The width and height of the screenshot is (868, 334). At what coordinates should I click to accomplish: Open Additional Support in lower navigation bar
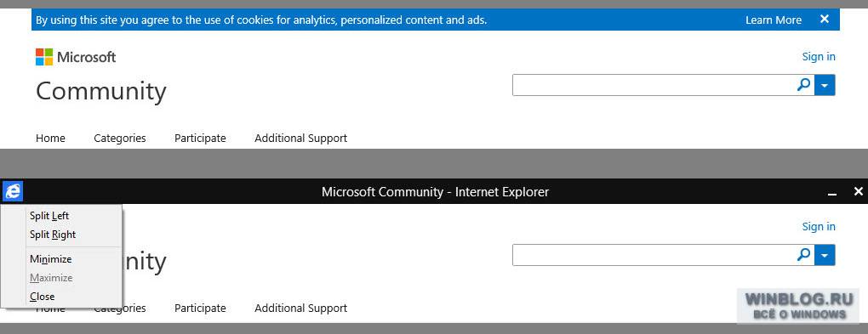click(300, 308)
